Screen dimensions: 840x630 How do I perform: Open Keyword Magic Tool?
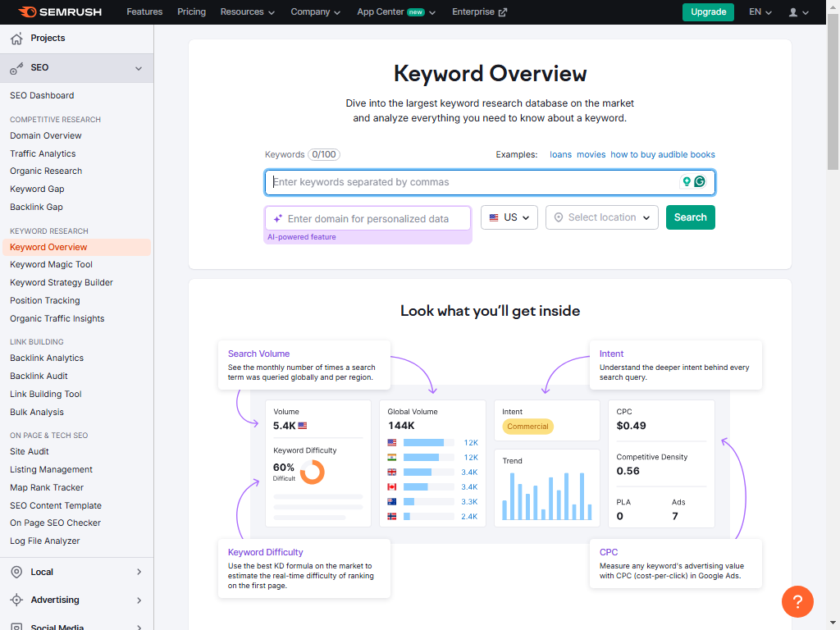click(51, 265)
